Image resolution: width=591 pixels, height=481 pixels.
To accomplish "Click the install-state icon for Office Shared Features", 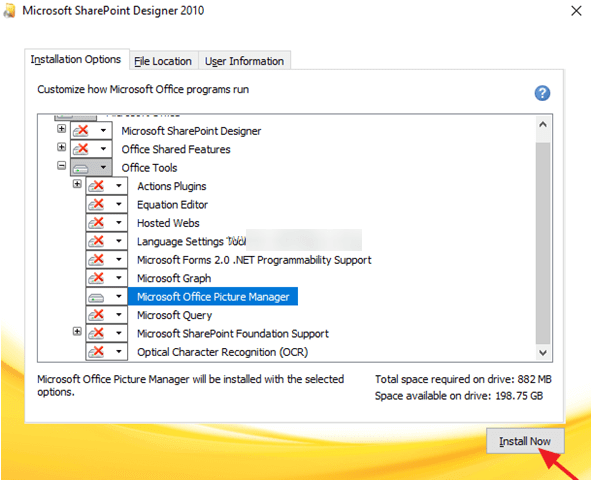I will coord(81,149).
